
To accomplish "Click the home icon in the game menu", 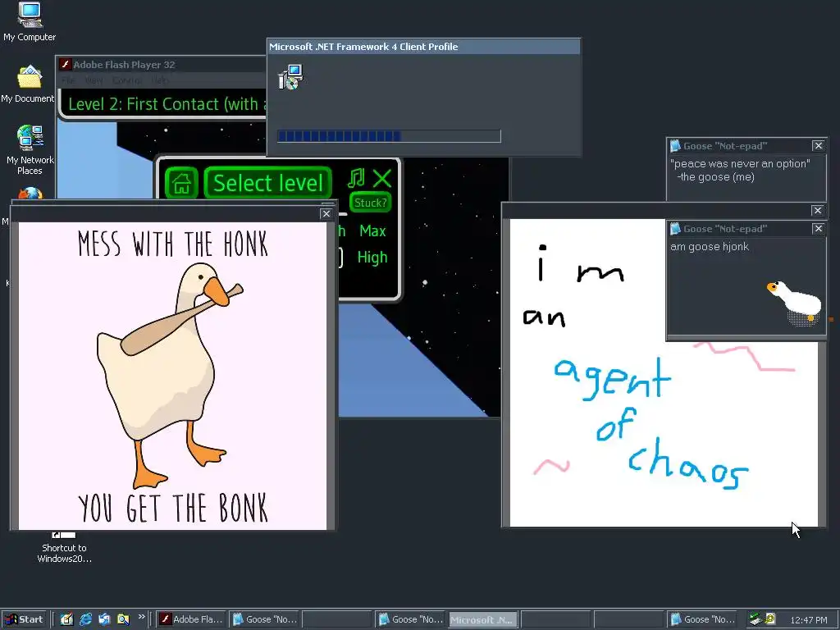I will click(181, 183).
